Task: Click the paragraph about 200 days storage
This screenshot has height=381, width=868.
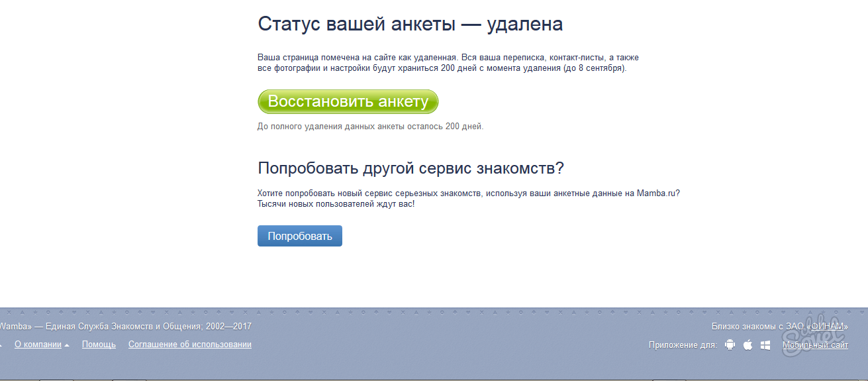Action: (x=448, y=63)
